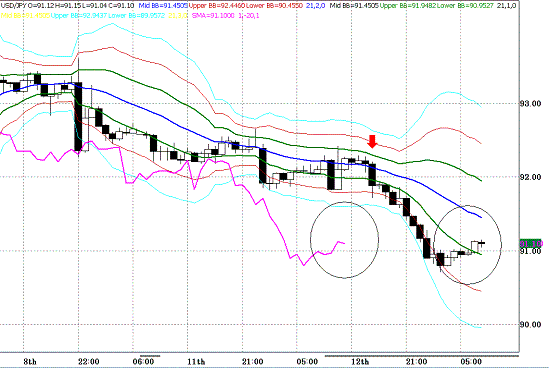This screenshot has height=368, width=549.
Task: Click the magenta 1,-20,1 parameter label
Action: click(x=249, y=16)
